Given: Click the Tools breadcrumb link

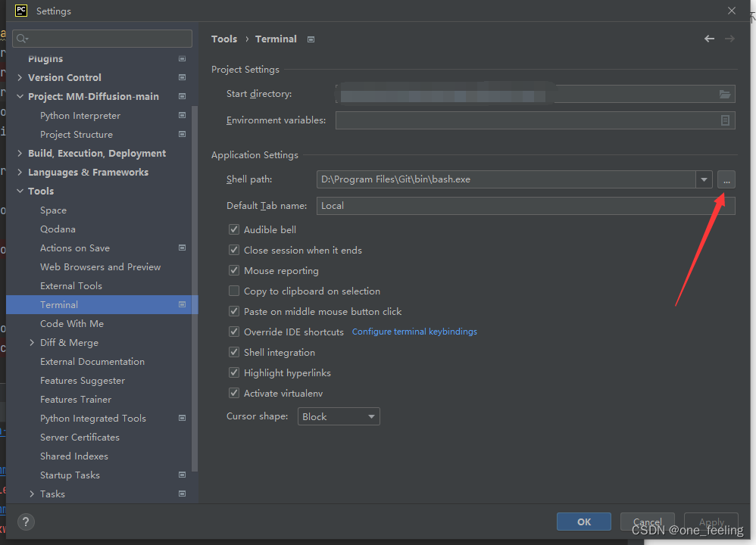Looking at the screenshot, I should point(224,39).
